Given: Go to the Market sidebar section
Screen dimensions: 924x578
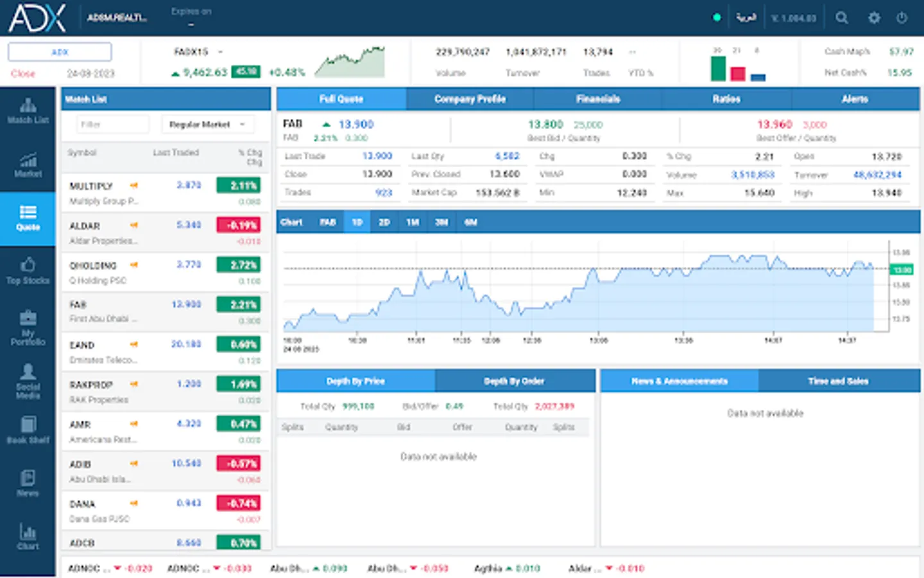Looking at the screenshot, I should tap(28, 164).
